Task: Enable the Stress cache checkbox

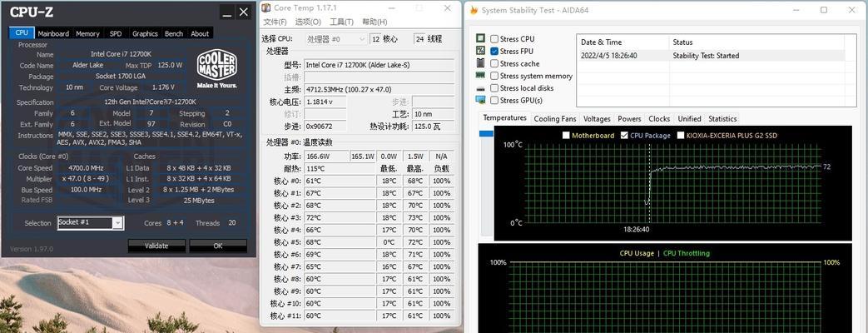Action: (494, 64)
